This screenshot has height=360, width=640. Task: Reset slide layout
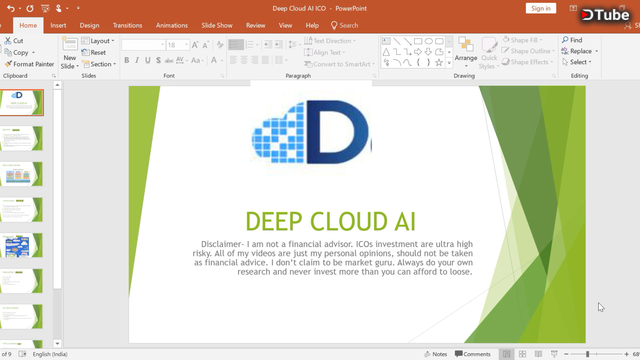point(94,52)
